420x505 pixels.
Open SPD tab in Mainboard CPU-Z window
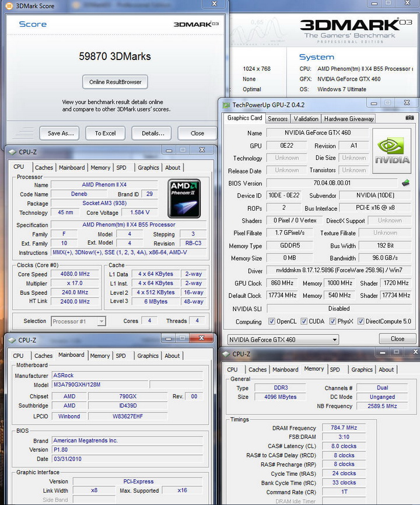[x=121, y=356]
